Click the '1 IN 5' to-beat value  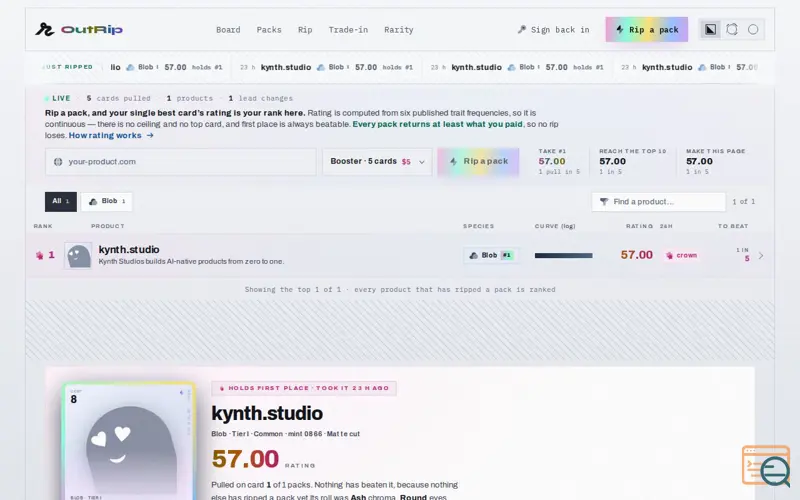point(743,255)
